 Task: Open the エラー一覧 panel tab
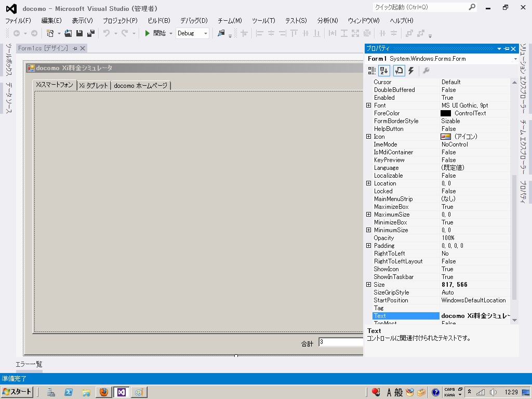coord(29,364)
